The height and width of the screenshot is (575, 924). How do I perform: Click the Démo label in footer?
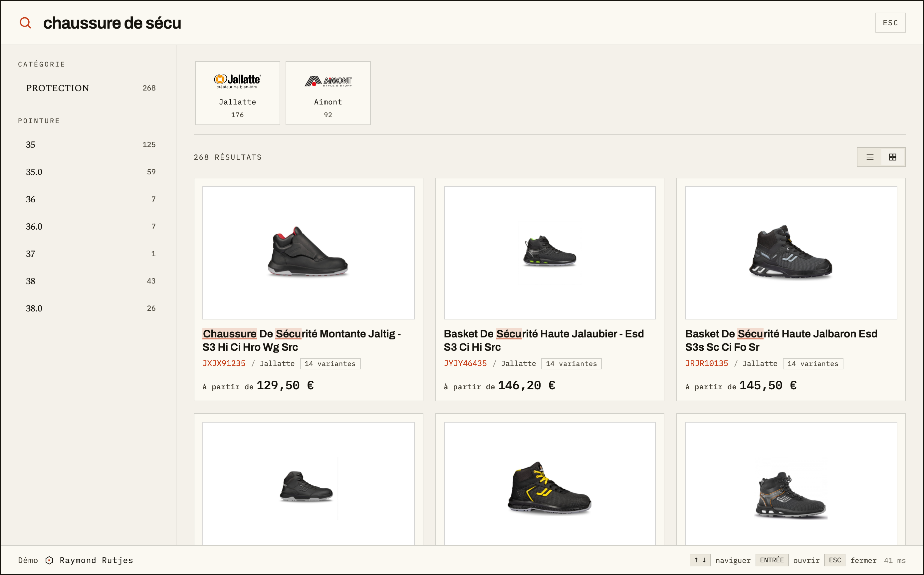tap(28, 560)
